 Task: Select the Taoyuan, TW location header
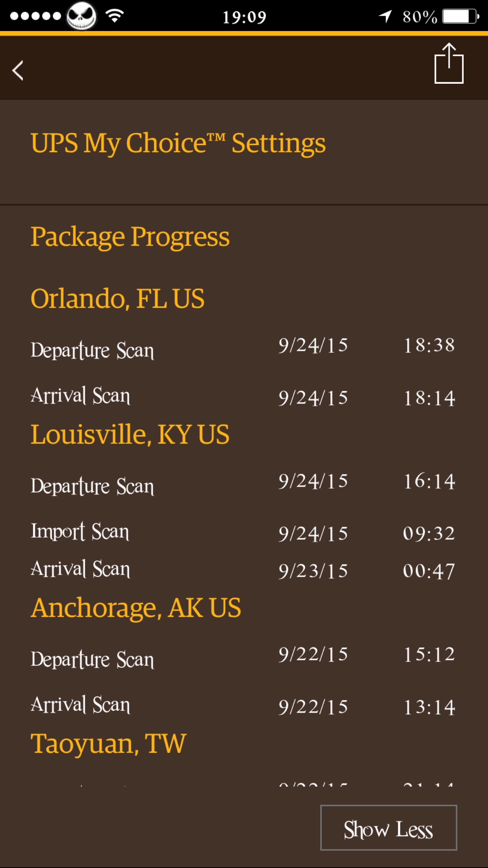pos(108,744)
